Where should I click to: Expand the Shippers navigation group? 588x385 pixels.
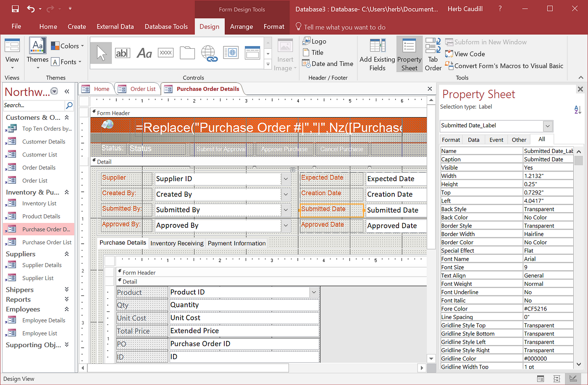(x=66, y=290)
